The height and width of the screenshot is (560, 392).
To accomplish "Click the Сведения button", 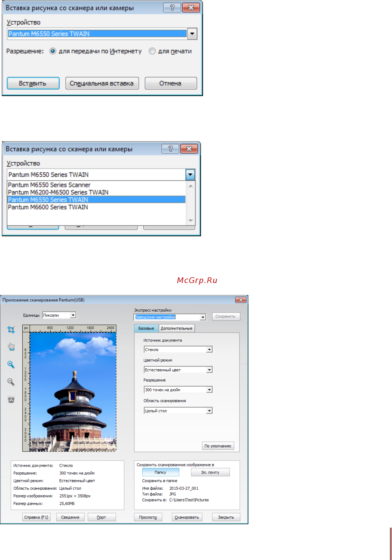I will 70,517.
